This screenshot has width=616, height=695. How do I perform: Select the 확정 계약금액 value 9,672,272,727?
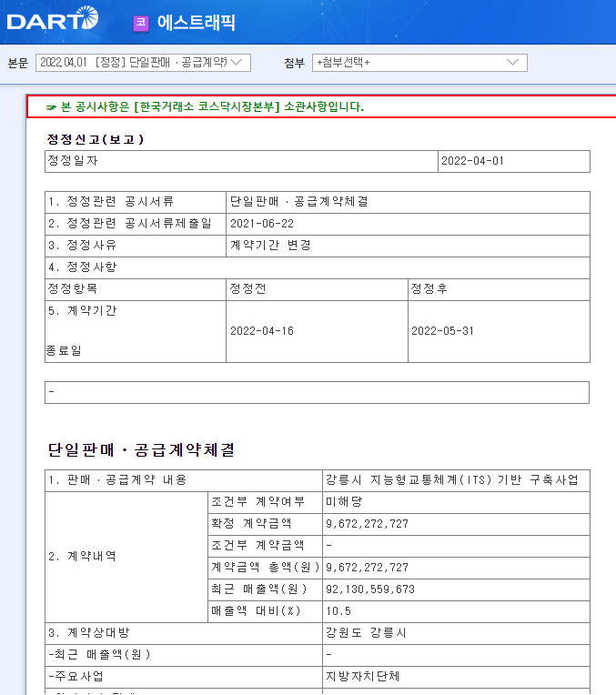(x=368, y=524)
